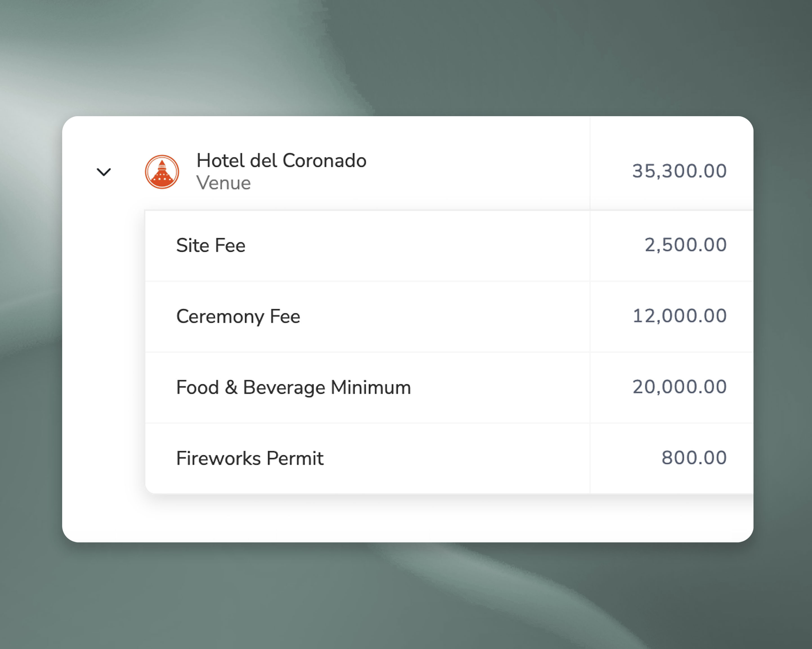
Task: Open the Hotel del Coronado vendor name
Action: tap(281, 161)
